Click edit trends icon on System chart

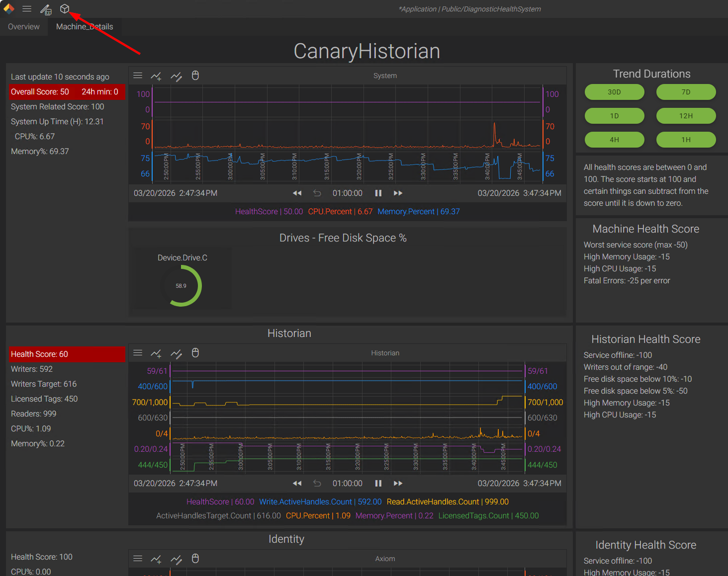pos(176,76)
